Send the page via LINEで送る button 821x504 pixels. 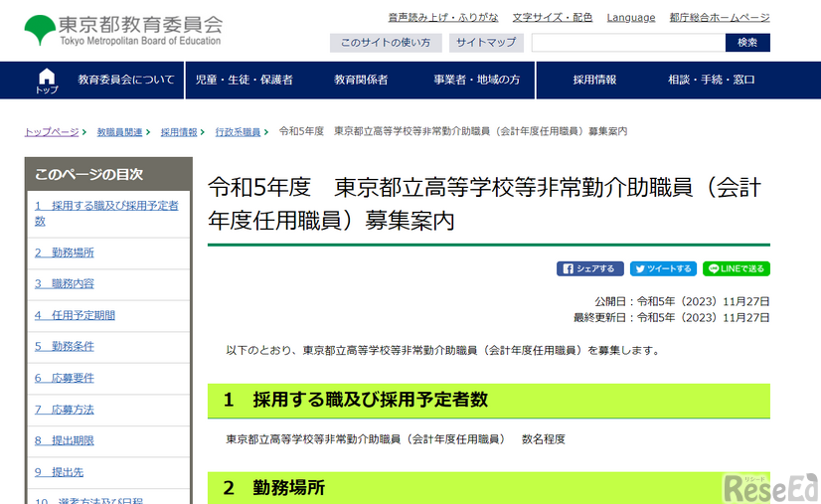click(x=736, y=268)
